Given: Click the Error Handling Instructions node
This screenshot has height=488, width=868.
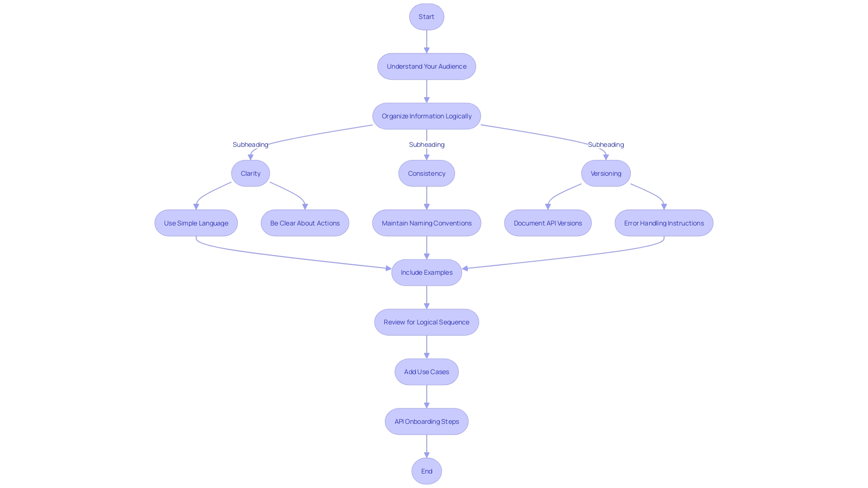Looking at the screenshot, I should [664, 223].
